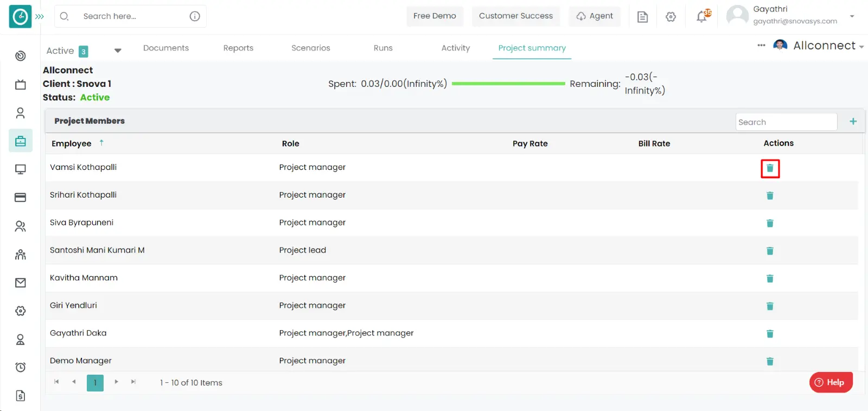Image resolution: width=868 pixels, height=411 pixels.
Task: Delete Vamsi Kothapalli from project members
Action: (770, 168)
